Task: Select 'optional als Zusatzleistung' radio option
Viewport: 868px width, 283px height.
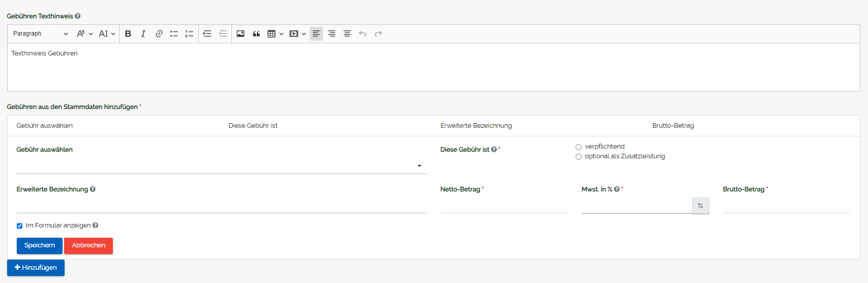Action: (579, 157)
